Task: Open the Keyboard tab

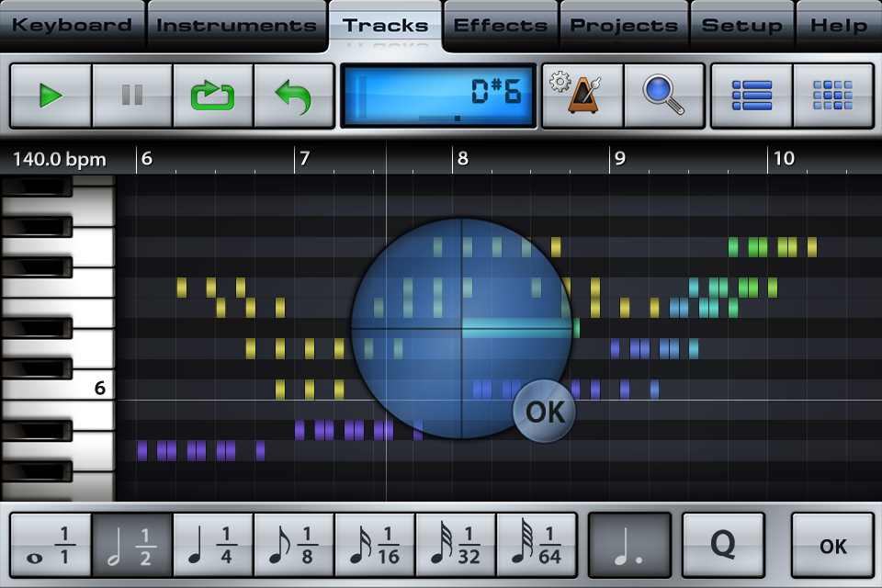Action: (x=72, y=26)
